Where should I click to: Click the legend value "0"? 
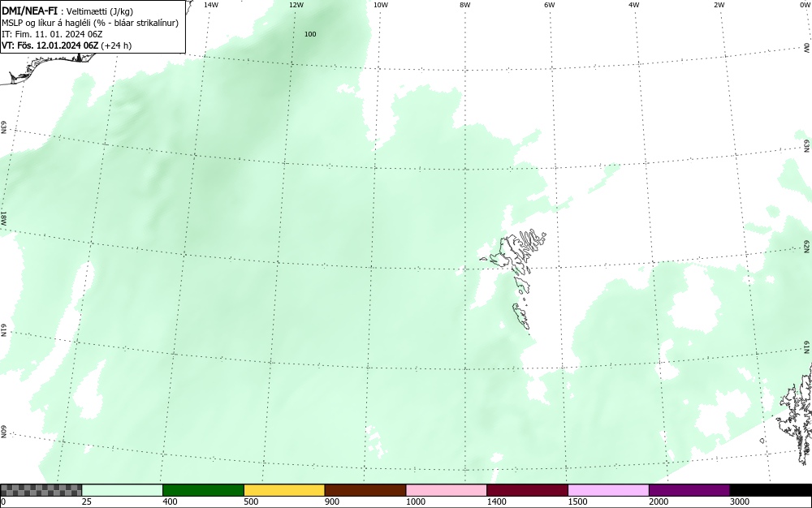3,502
